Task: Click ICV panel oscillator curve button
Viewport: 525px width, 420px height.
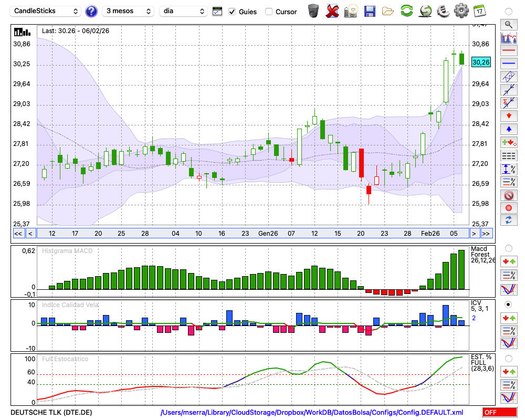Action: coord(509,343)
